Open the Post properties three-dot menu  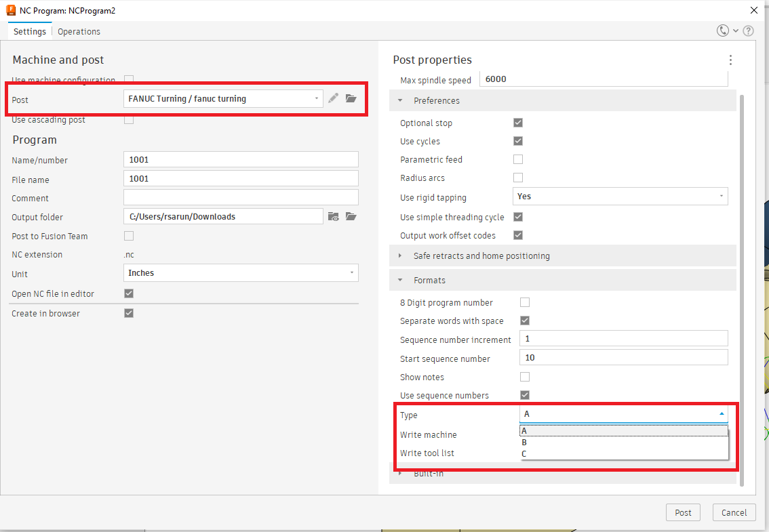730,60
